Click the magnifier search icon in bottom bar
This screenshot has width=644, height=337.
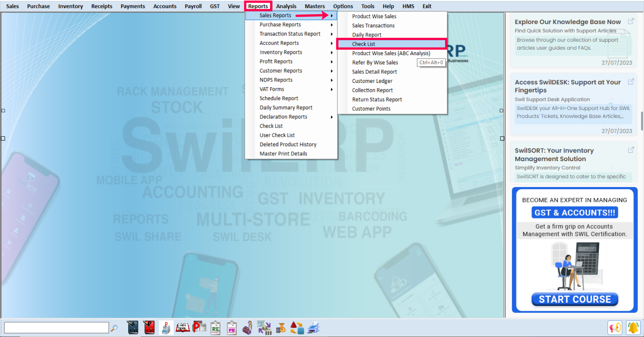pyautogui.click(x=114, y=328)
